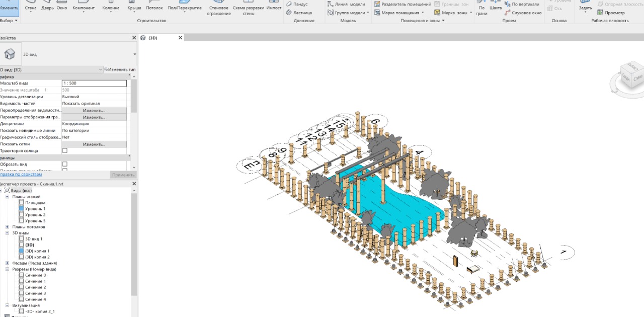Expand the Планы потолков tree node
Screen dimensions: 644x317
coord(7,227)
